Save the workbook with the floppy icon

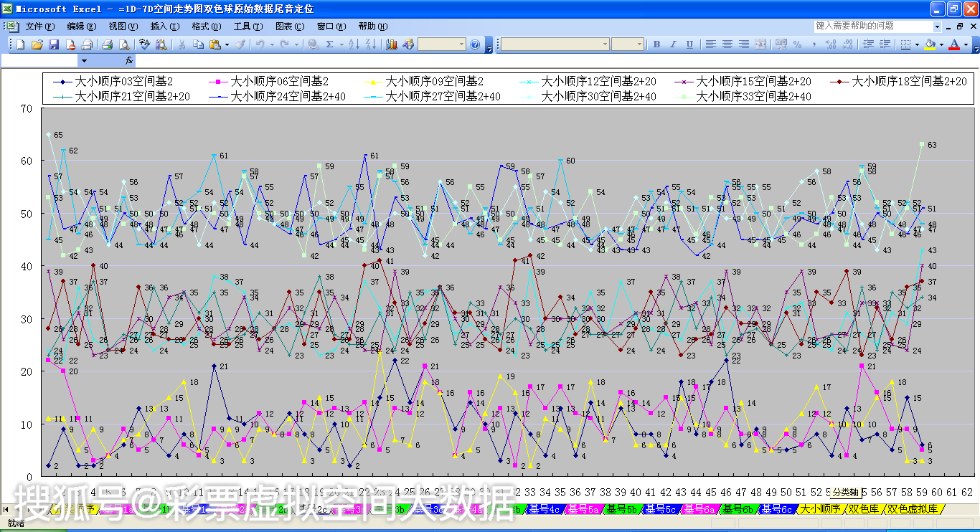pyautogui.click(x=54, y=44)
